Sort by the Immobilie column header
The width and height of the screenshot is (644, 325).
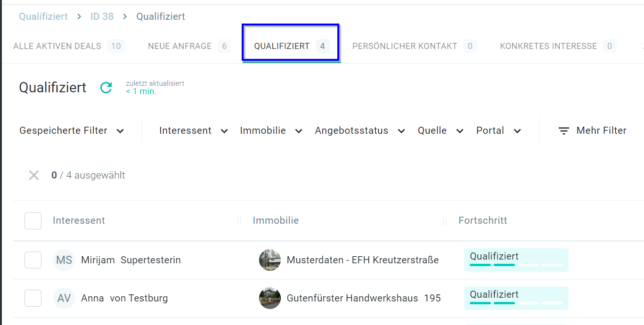tap(276, 220)
